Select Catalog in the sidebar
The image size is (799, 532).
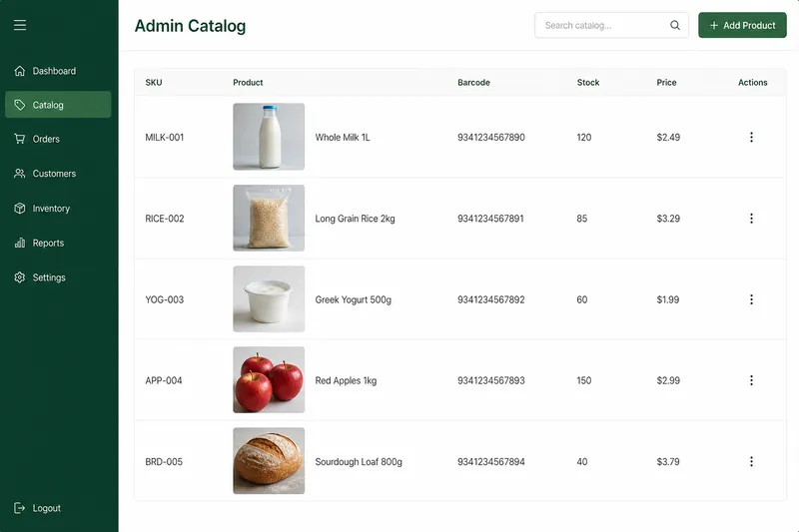point(58,105)
